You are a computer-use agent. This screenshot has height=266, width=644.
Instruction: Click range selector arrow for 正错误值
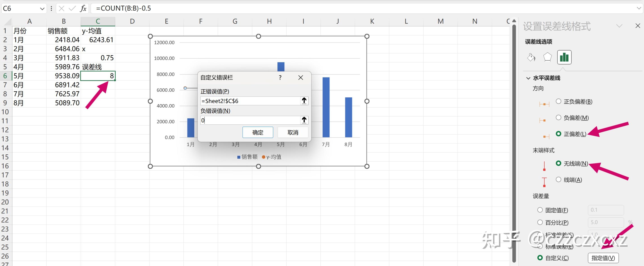click(x=304, y=101)
